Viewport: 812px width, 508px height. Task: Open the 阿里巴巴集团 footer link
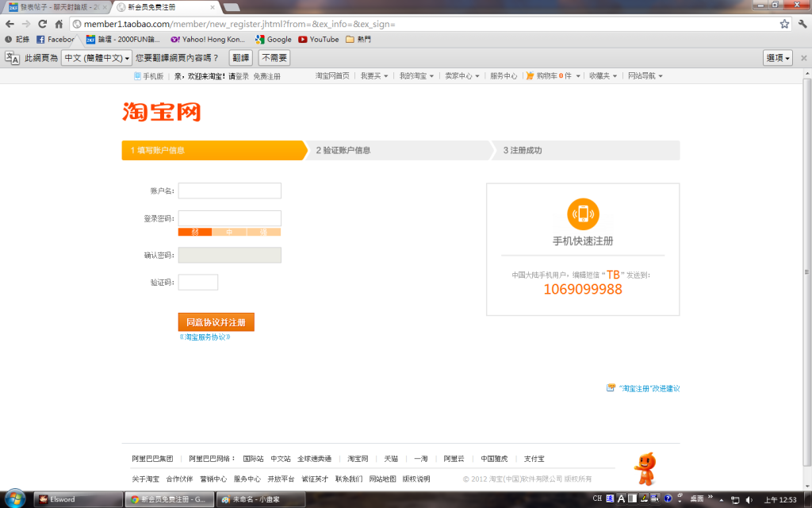click(152, 459)
